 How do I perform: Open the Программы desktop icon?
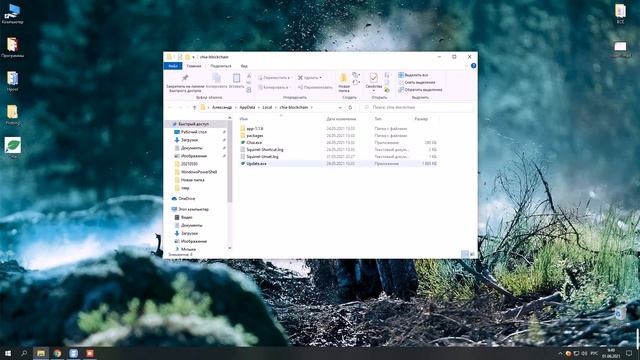coord(12,47)
